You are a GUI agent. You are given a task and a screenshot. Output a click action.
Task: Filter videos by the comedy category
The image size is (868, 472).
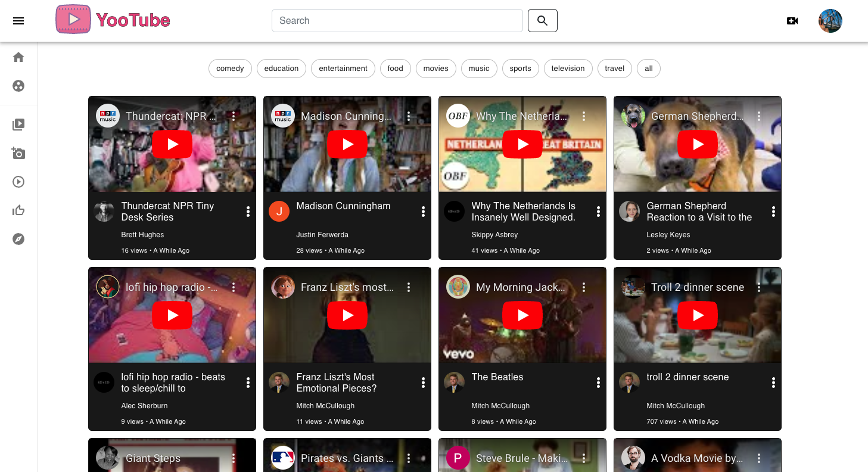[230, 69]
